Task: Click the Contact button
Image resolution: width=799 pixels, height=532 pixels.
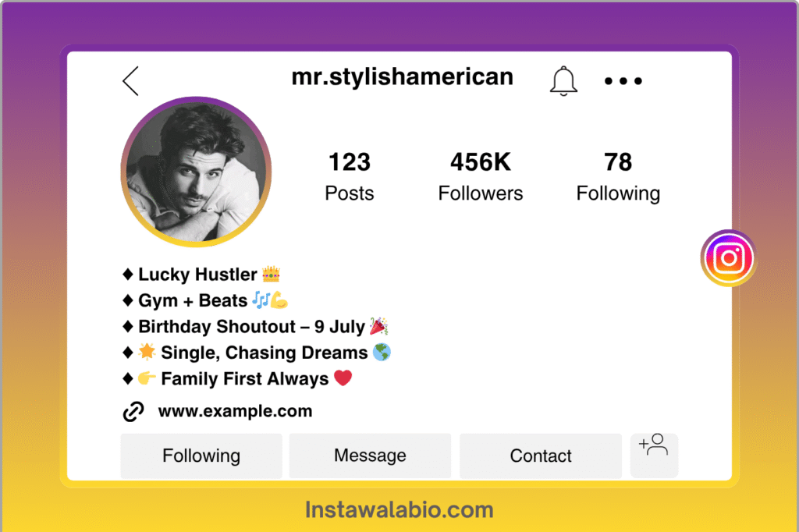Action: pyautogui.click(x=541, y=456)
